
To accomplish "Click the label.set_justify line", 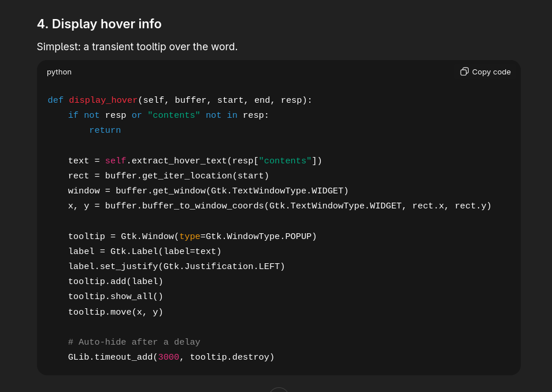I will coord(176,267).
